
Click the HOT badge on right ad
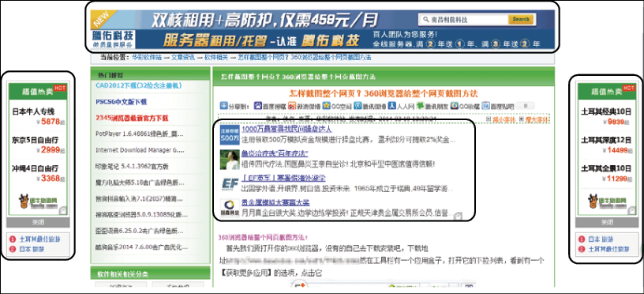pyautogui.click(x=629, y=88)
